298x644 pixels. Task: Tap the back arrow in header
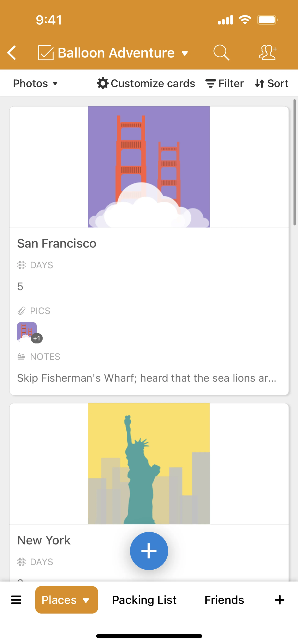pos(12,53)
